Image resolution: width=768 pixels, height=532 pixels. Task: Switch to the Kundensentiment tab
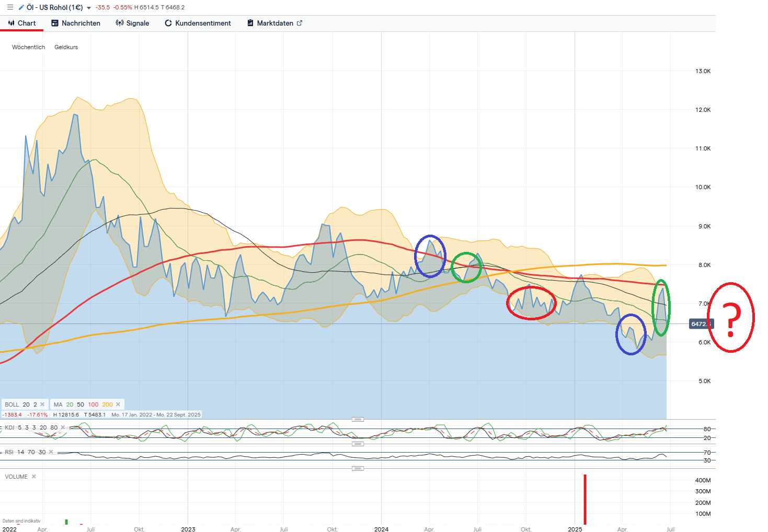pyautogui.click(x=198, y=23)
